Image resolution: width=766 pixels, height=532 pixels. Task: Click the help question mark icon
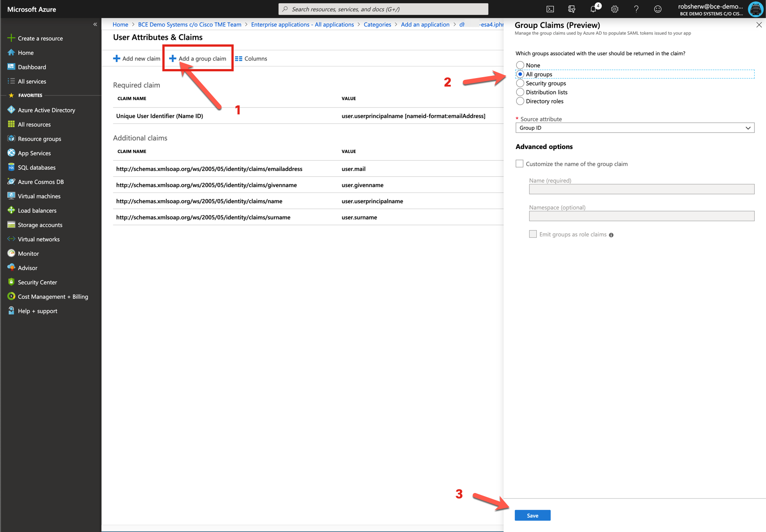[636, 9]
